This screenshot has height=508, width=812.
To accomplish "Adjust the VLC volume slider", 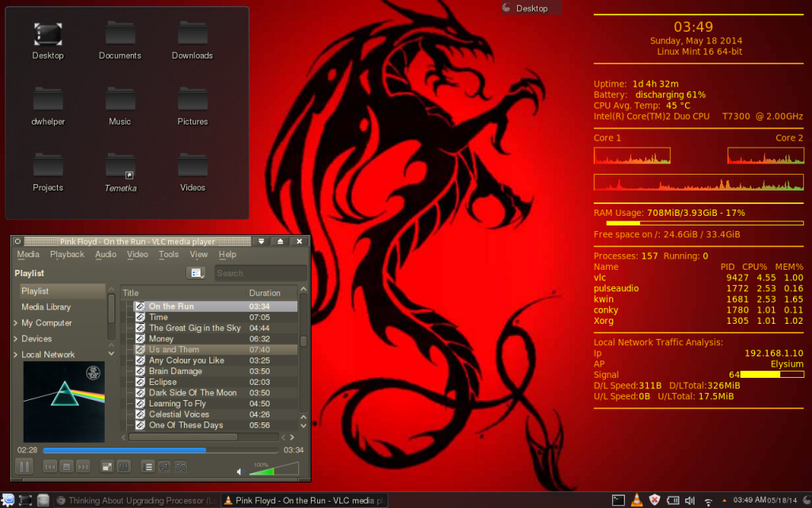I will click(274, 469).
